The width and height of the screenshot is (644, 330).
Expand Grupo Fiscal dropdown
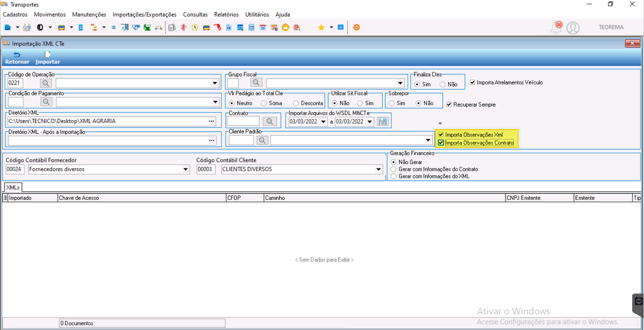400,83
